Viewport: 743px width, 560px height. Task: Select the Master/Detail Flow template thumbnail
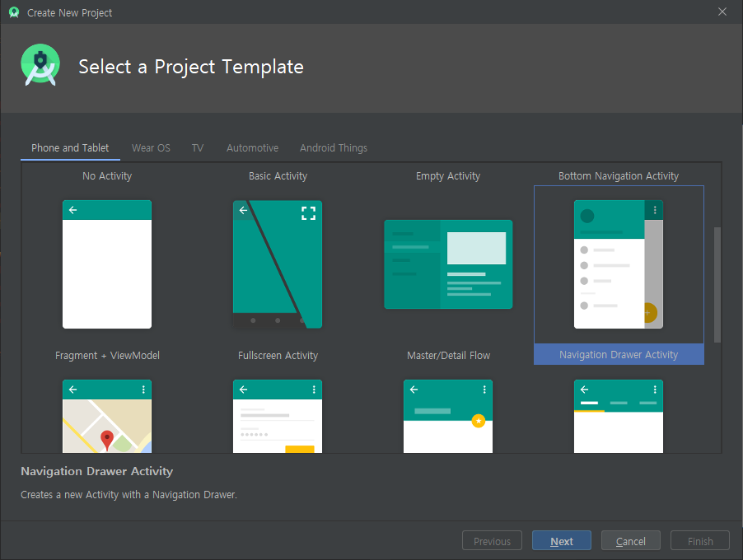click(448, 264)
